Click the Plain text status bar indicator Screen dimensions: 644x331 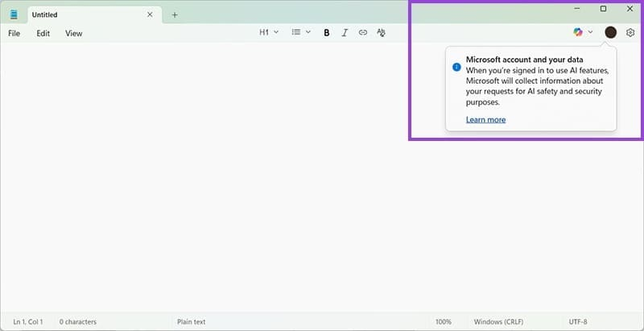coord(191,322)
